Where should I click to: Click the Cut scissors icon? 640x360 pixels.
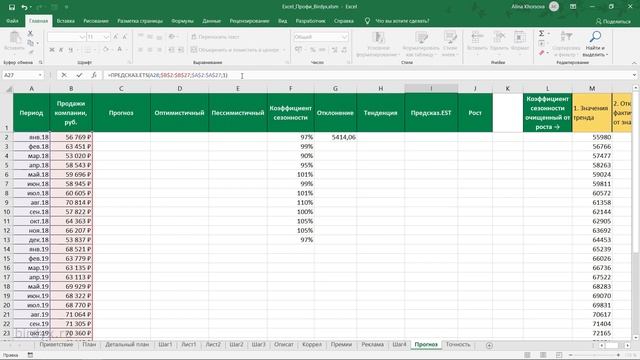(30, 33)
